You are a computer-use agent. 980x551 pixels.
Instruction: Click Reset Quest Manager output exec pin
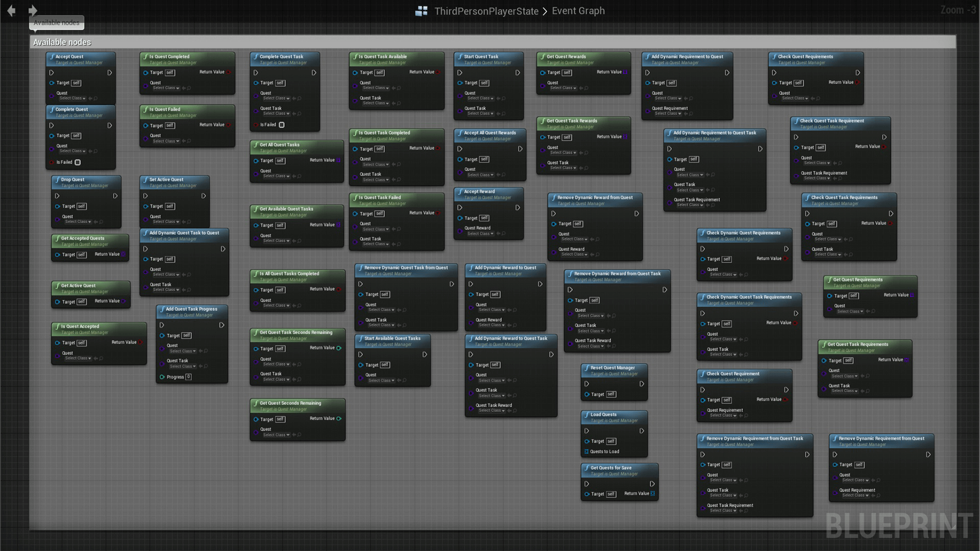[642, 384]
